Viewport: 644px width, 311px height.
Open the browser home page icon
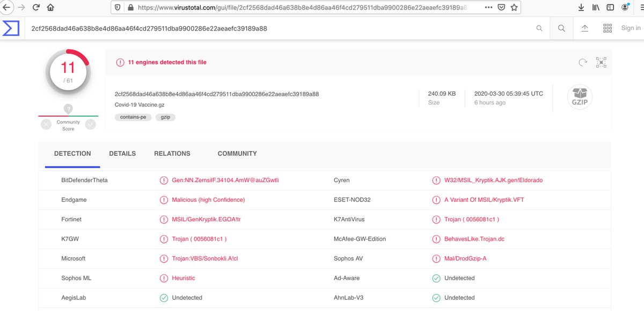pyautogui.click(x=50, y=8)
